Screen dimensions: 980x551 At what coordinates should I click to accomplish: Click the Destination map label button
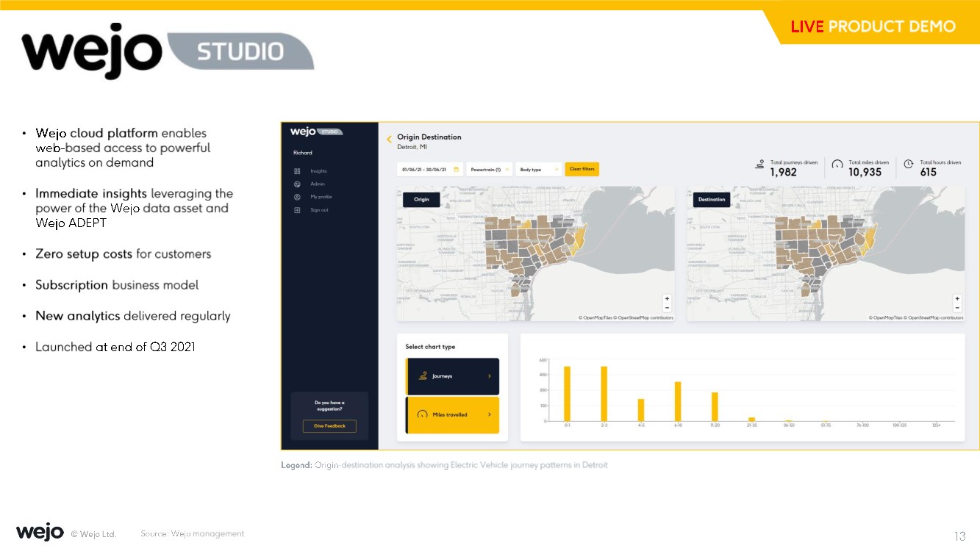(712, 199)
